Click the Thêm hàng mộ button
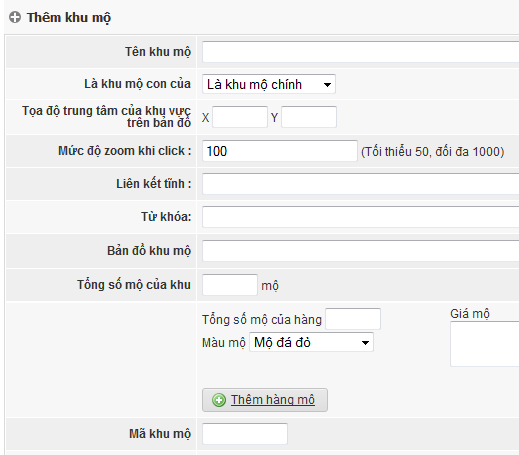Viewport: 519px width, 455px height. click(x=265, y=400)
